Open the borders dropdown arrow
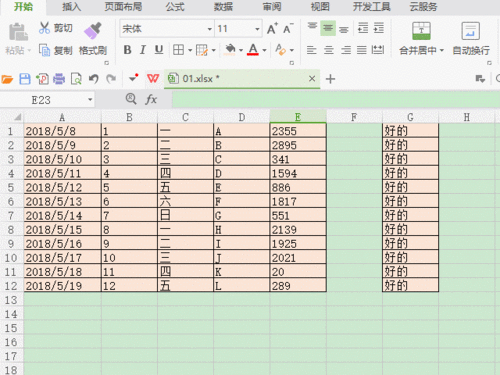 (190, 50)
